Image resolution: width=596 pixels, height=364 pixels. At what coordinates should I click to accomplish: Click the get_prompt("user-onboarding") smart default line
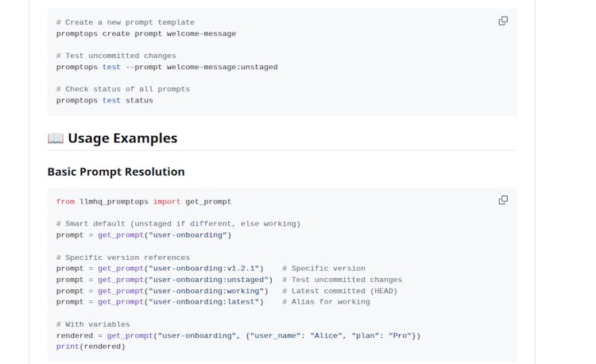144,235
